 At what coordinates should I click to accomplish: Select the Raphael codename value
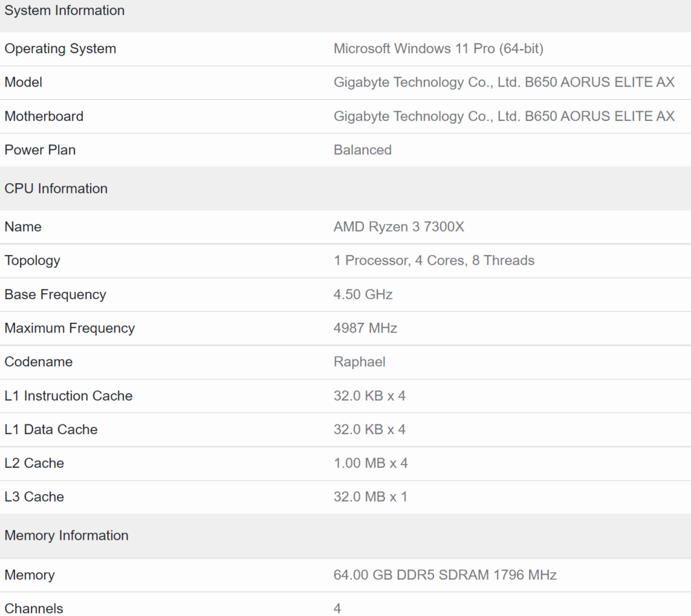point(360,362)
